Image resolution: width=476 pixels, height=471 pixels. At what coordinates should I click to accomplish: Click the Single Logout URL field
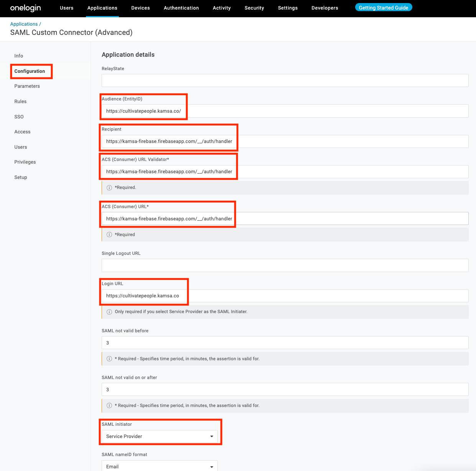(x=285, y=266)
